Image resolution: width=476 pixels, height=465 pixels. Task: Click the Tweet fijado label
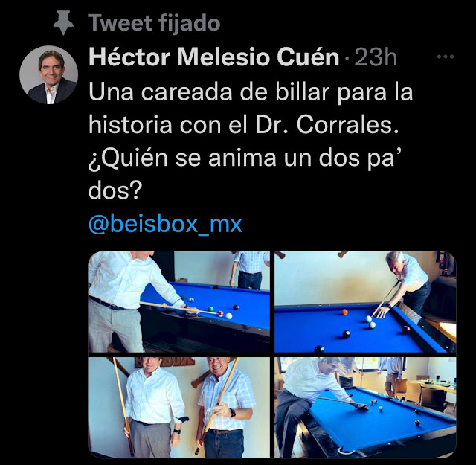click(154, 23)
